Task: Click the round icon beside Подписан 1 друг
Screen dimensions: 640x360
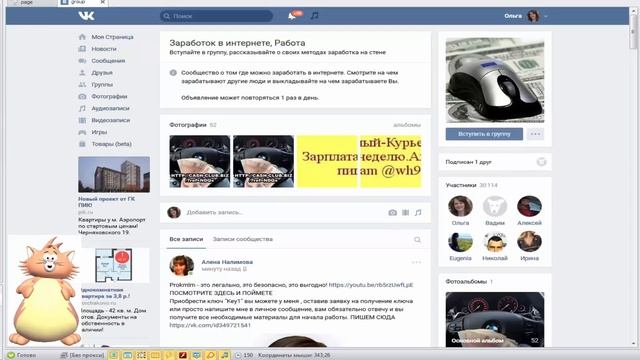Action: (x=541, y=162)
